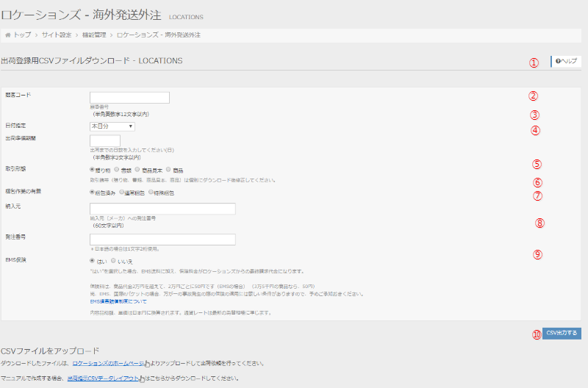Screen dimensions: 588x388
Task: Open the 日付指定 dropdown showing 本日分
Action: (x=112, y=126)
